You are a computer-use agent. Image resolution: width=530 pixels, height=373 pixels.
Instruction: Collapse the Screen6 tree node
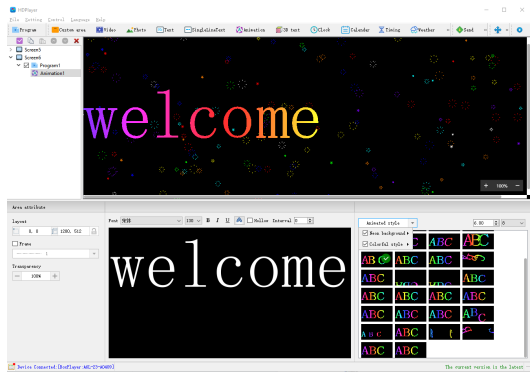coord(11,57)
